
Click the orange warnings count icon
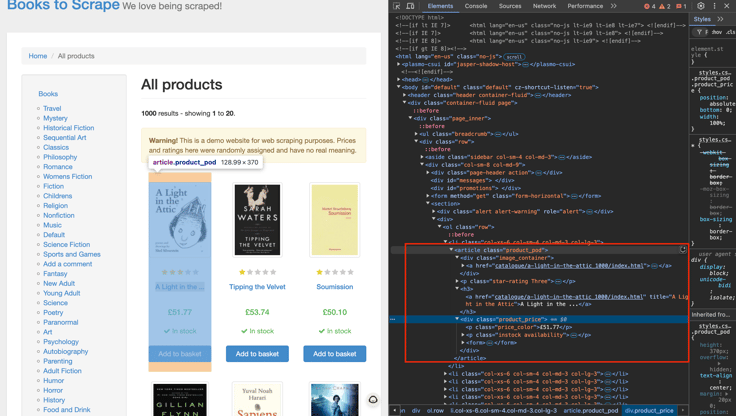(664, 6)
